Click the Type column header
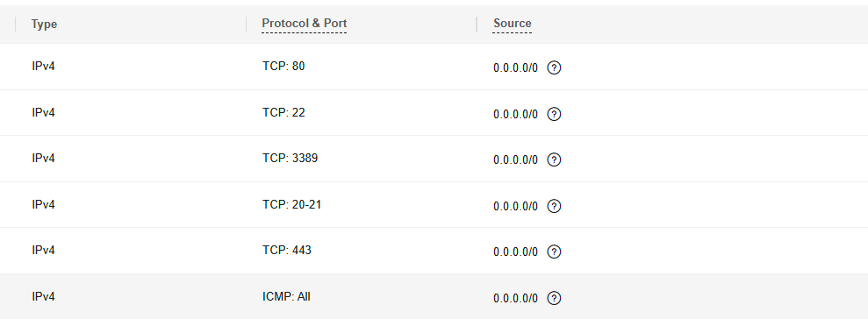 coord(44,25)
